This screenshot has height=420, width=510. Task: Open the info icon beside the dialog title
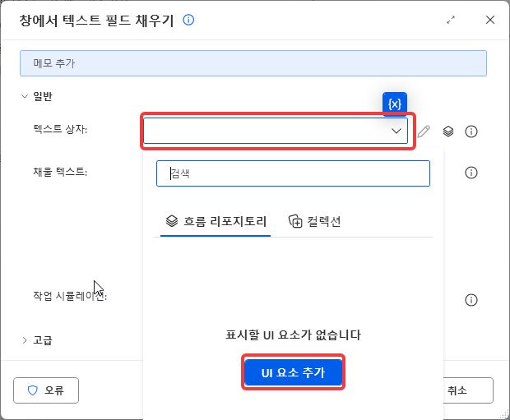coord(188,21)
